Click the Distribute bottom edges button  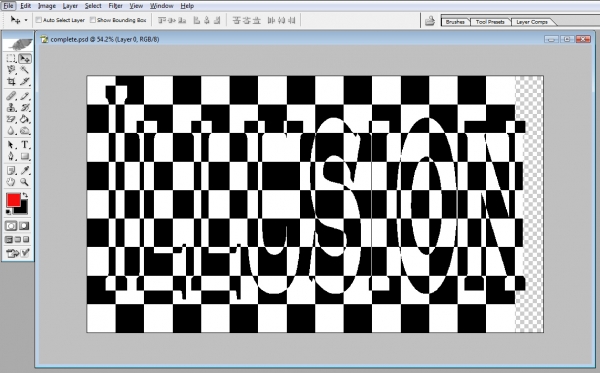256,20
